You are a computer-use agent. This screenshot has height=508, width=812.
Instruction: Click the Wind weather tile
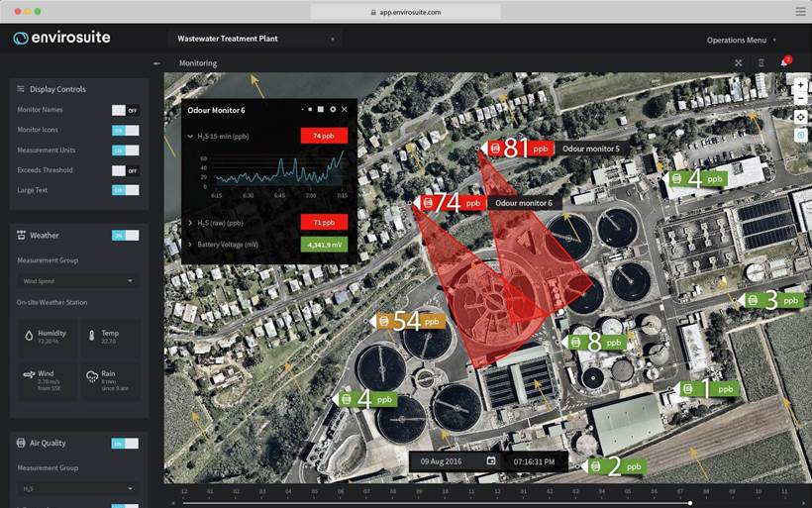click(48, 380)
